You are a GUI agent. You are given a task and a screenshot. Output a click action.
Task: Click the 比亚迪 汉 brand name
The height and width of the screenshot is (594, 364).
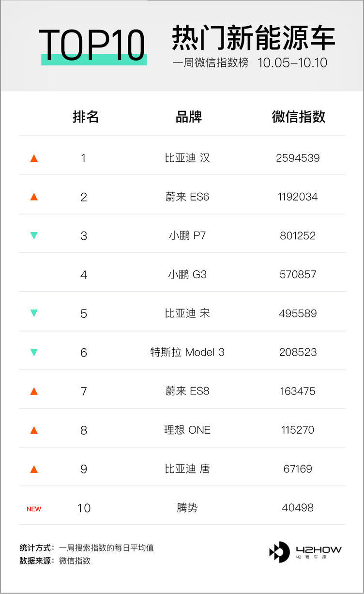tap(187, 158)
